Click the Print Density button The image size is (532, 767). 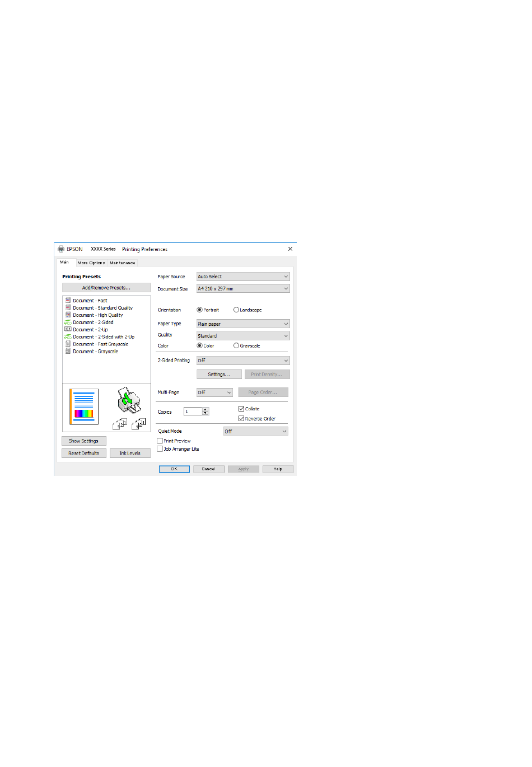click(267, 374)
